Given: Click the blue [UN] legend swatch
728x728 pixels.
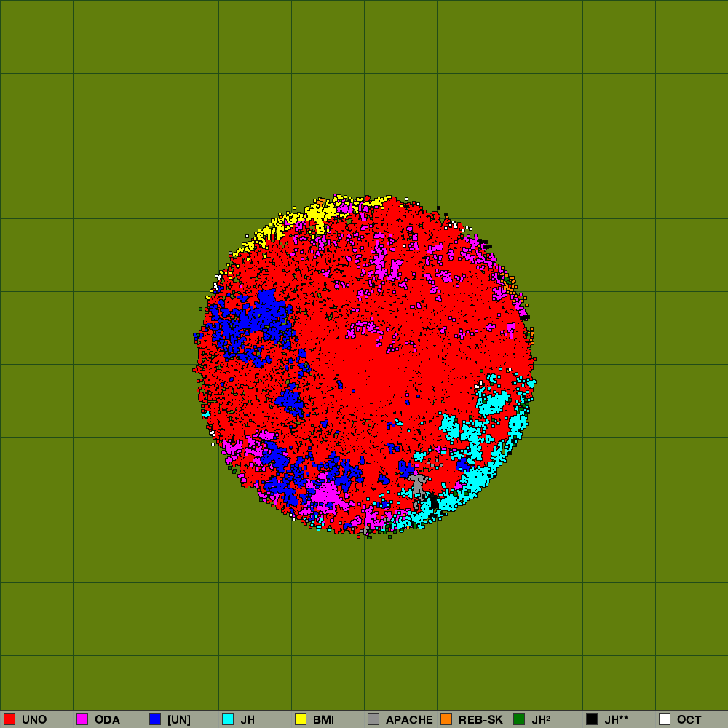Looking at the screenshot, I should [x=155, y=719].
